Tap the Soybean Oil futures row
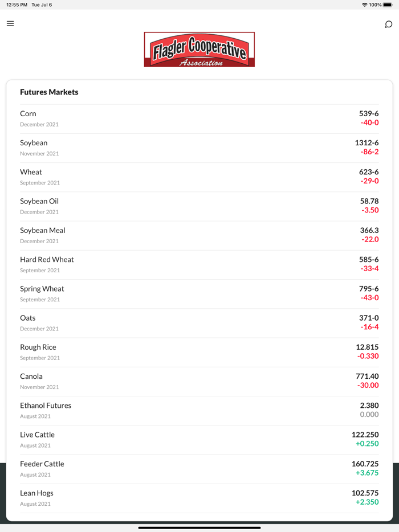Viewport: 399px width, 532px height. pyautogui.click(x=199, y=206)
